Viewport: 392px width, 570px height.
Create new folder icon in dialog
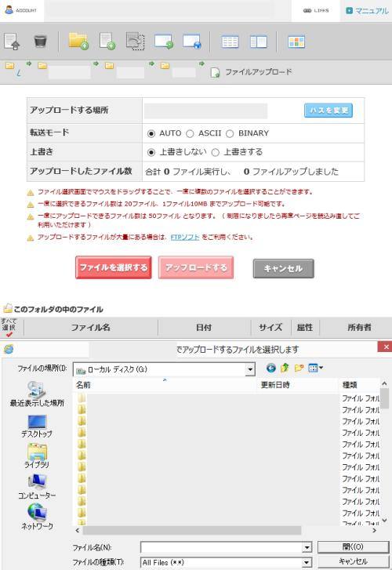tap(299, 369)
